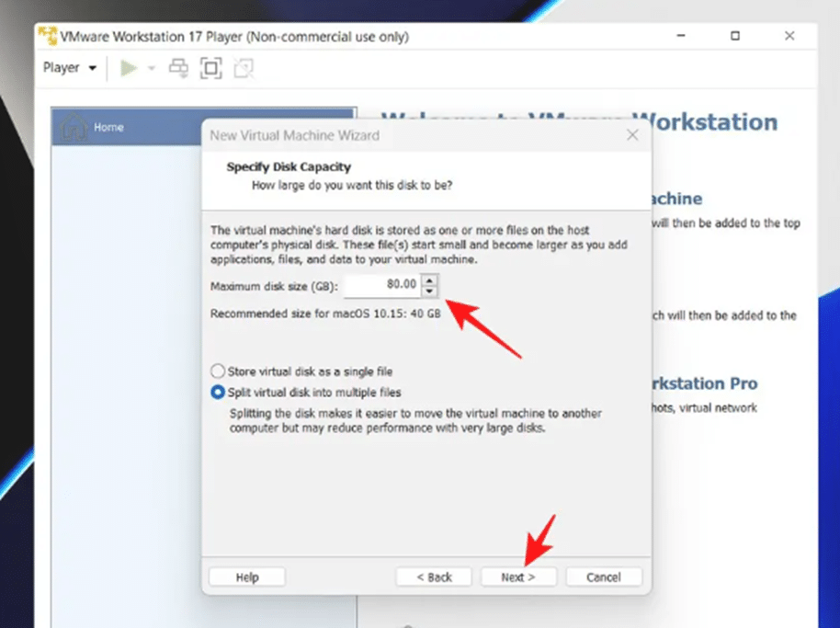Click the Send Ctrl+Alt+Del toolbar icon
The height and width of the screenshot is (628, 840).
[x=178, y=68]
